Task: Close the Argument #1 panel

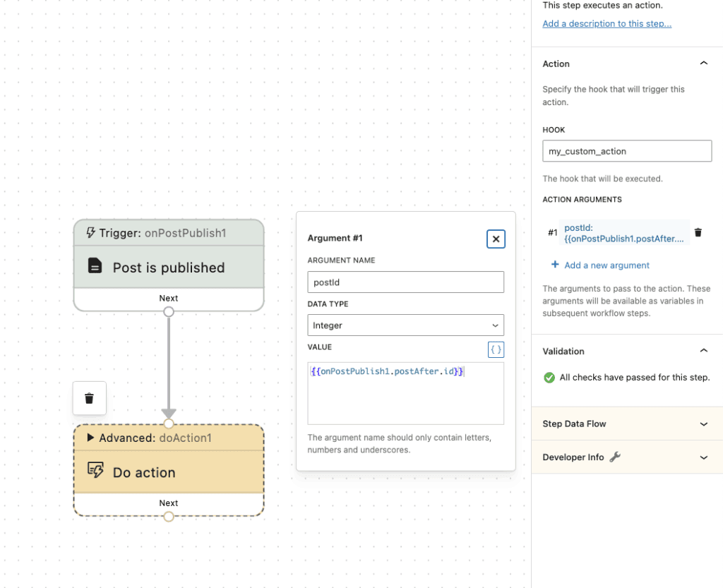Action: tap(496, 239)
